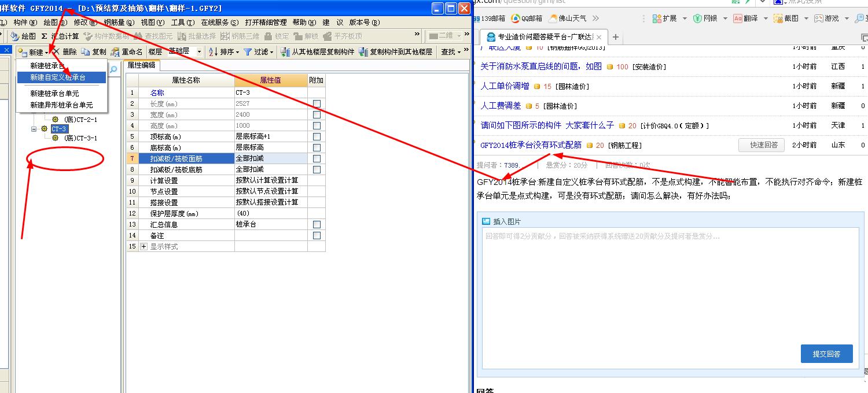Click 从其他楼层复制构件 button
868x393 pixels.
click(x=318, y=52)
